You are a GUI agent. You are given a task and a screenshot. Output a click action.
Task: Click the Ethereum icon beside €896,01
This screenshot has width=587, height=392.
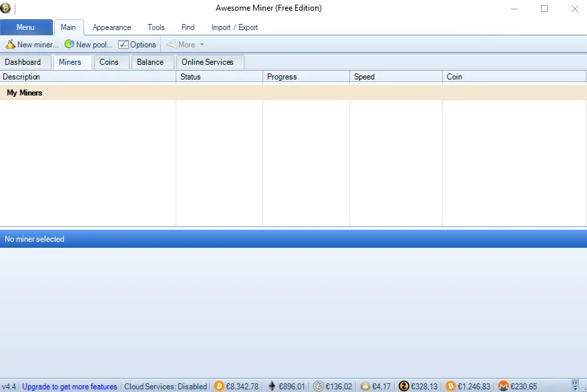click(x=272, y=386)
